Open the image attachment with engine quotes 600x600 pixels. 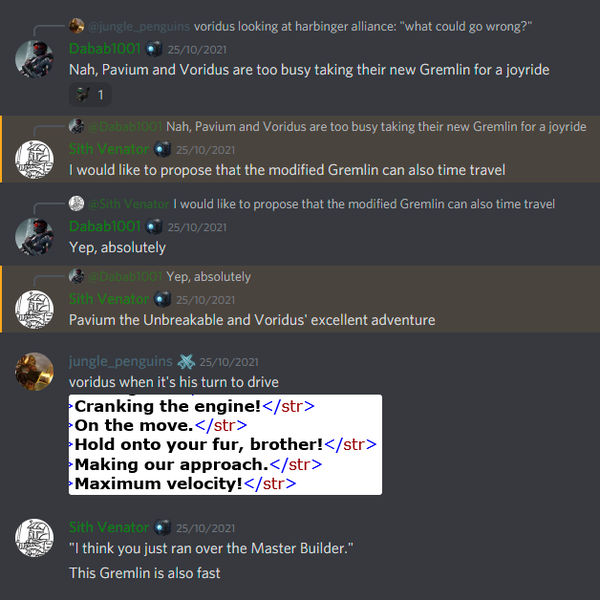[x=225, y=445]
